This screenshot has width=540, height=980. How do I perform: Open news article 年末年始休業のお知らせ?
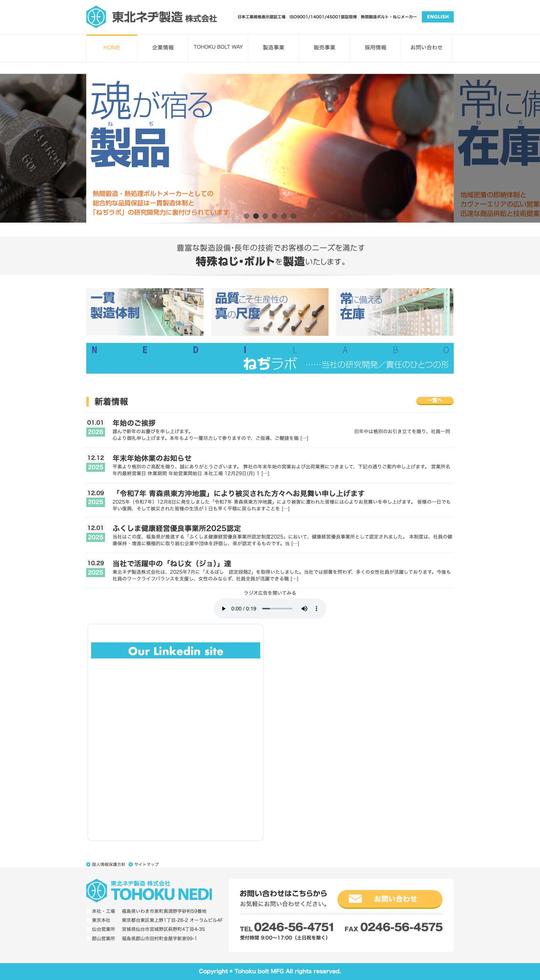pos(152,458)
